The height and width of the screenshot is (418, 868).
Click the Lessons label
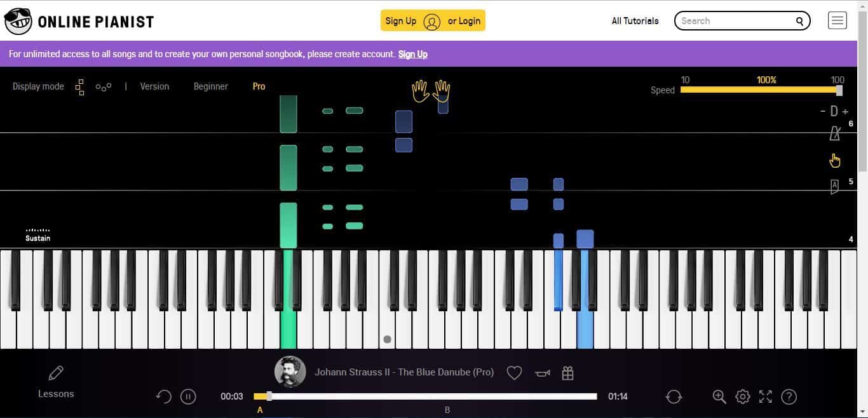pos(56,394)
